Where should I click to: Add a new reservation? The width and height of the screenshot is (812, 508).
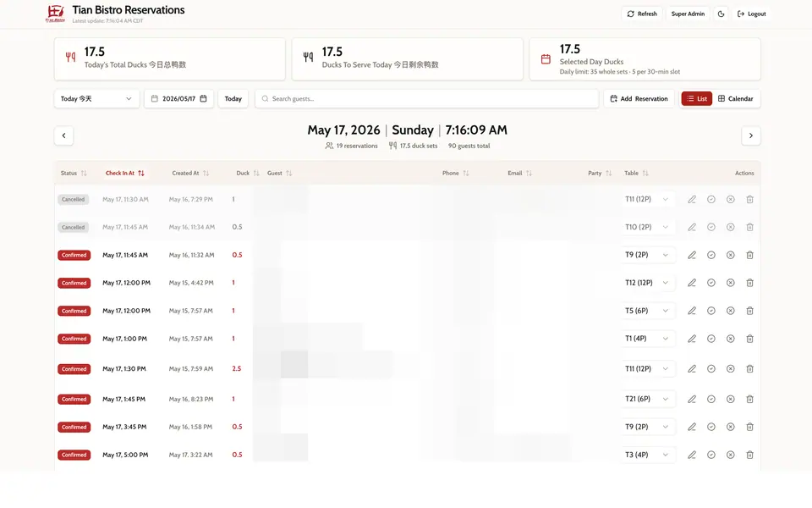click(639, 98)
